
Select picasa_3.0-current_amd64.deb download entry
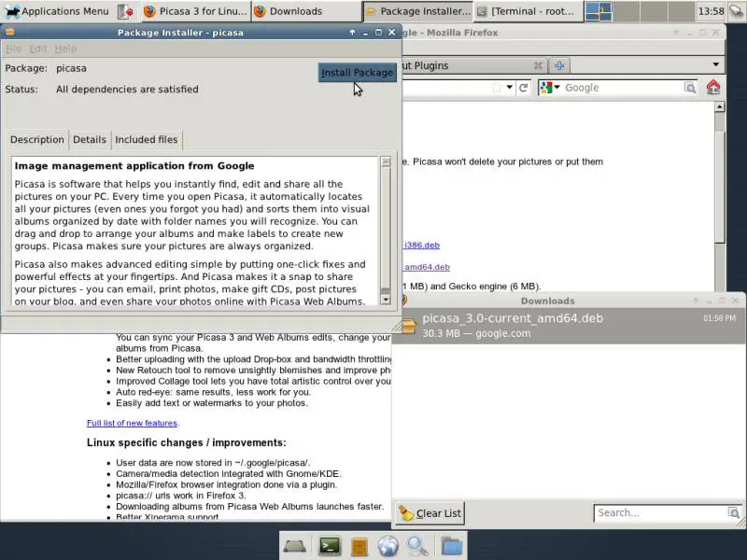coord(569,326)
